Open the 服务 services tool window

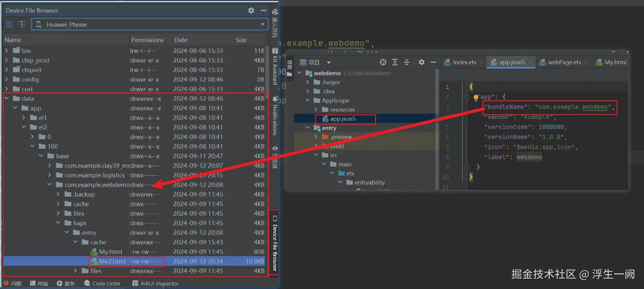[x=65, y=283]
